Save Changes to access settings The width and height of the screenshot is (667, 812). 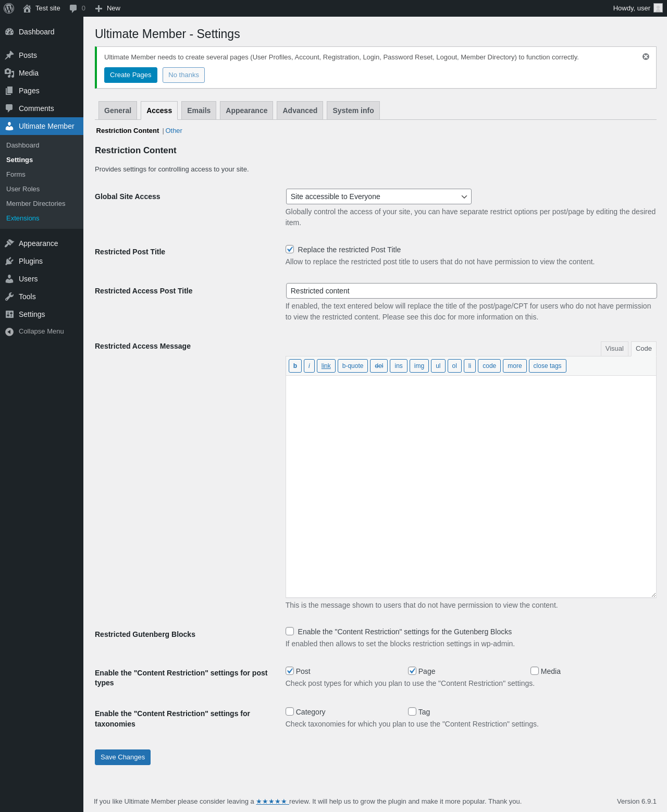click(x=122, y=757)
